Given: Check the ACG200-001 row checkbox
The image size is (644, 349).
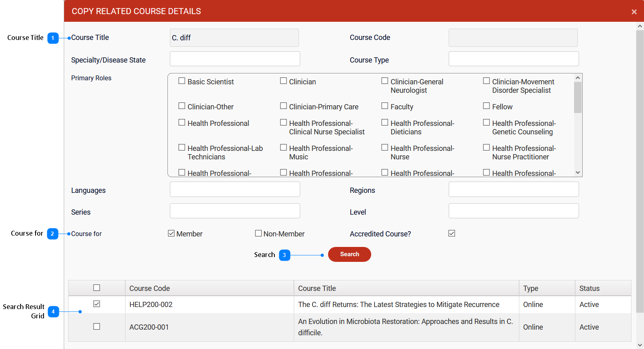Looking at the screenshot, I should pos(96,326).
